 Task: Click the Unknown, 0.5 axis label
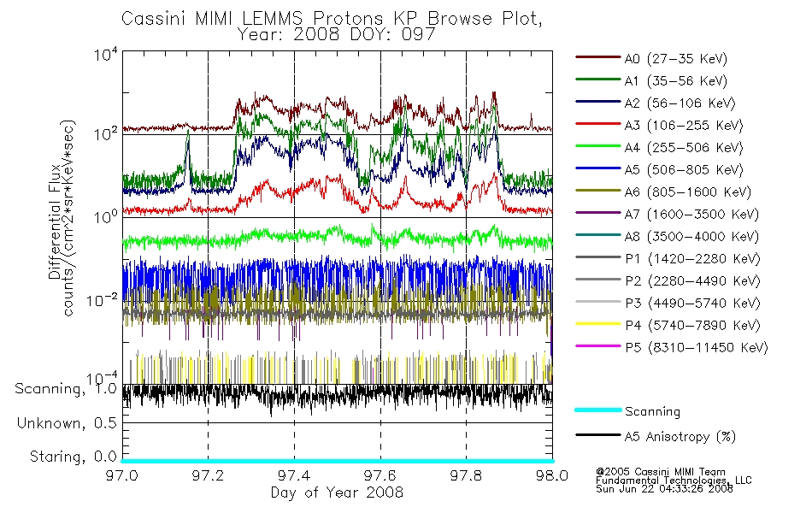click(67, 423)
